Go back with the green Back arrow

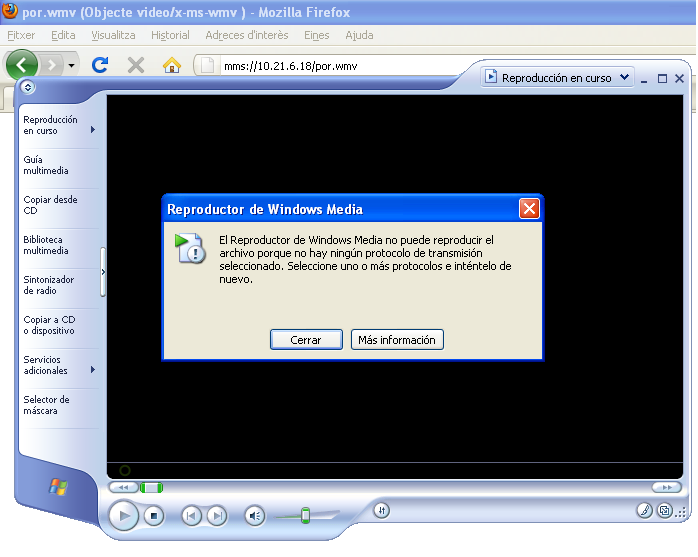(x=21, y=65)
